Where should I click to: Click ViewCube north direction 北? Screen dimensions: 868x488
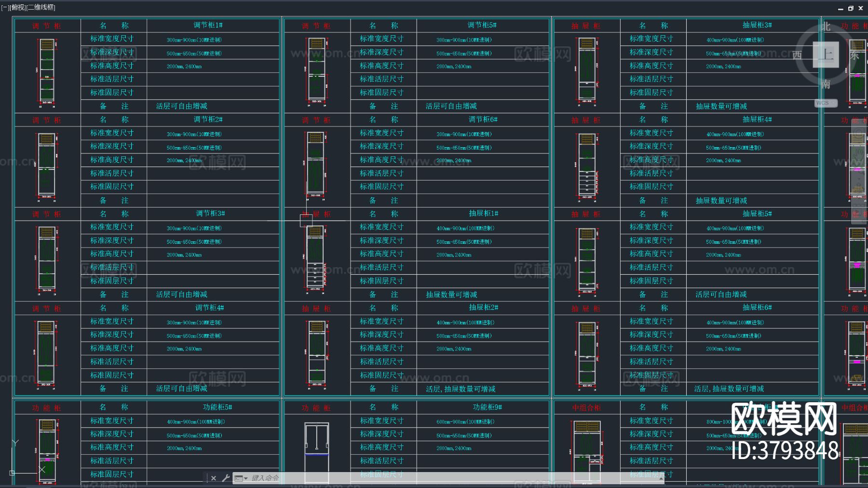[x=826, y=27]
